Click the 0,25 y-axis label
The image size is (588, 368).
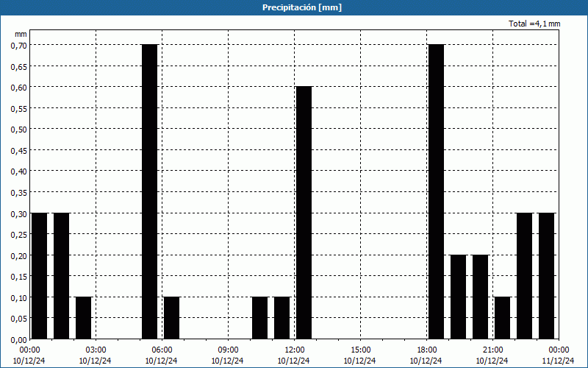point(19,234)
